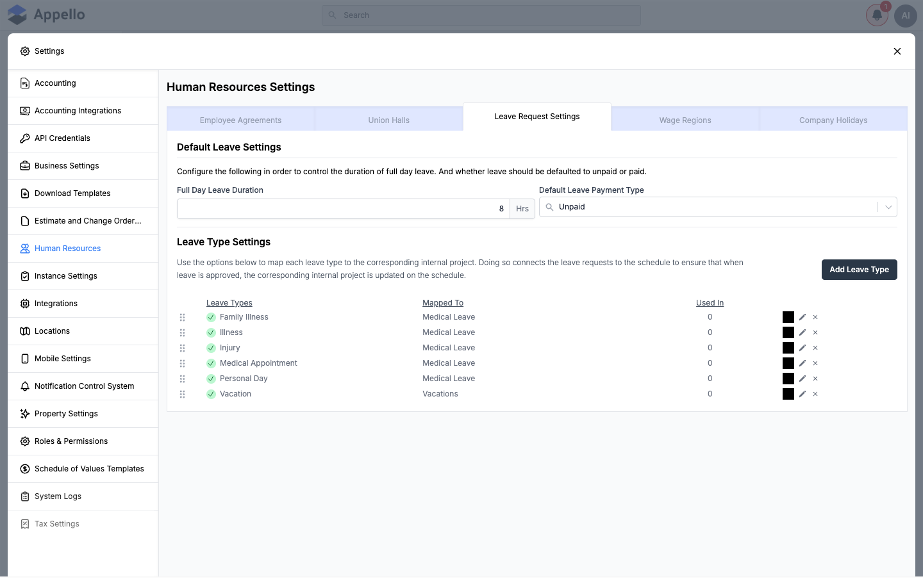Click the Appello logo
Image resolution: width=923 pixels, height=588 pixels.
pyautogui.click(x=46, y=15)
